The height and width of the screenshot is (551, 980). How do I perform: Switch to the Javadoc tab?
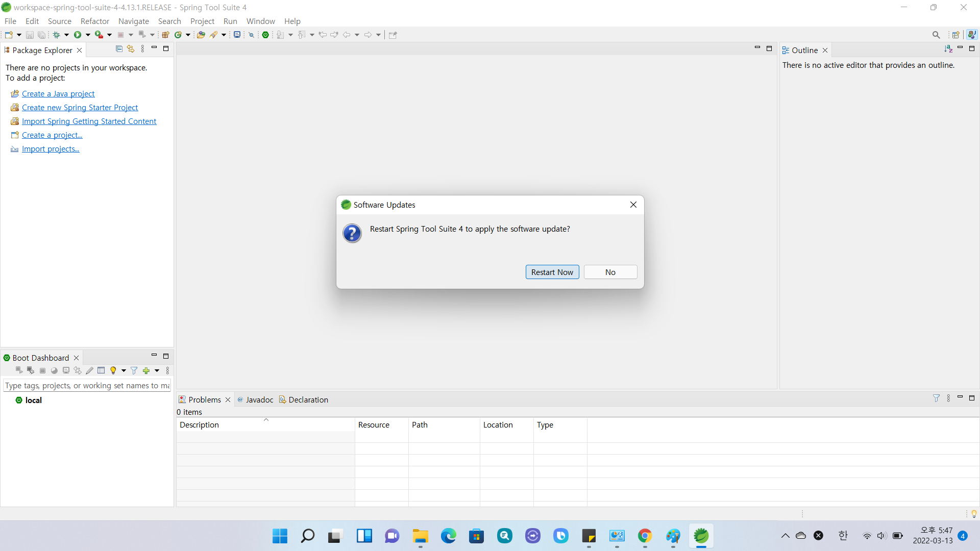pyautogui.click(x=255, y=399)
